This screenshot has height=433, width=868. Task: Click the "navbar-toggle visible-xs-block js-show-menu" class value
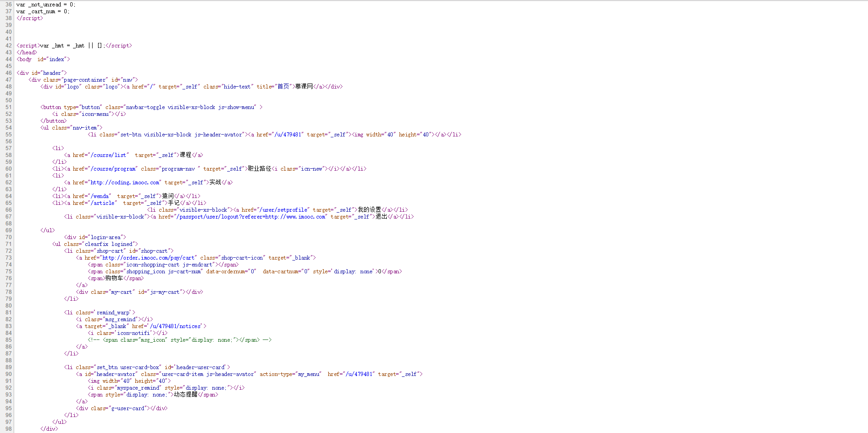tap(191, 107)
